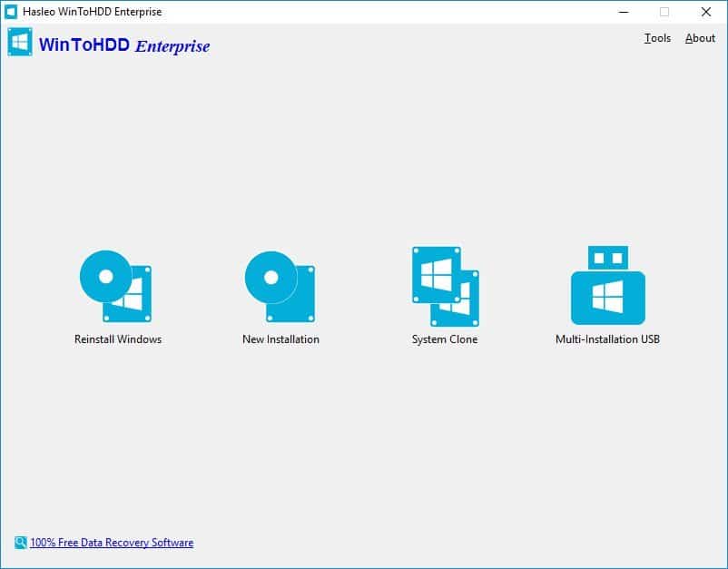Click the System Clone label
This screenshot has width=728, height=569.
[x=445, y=339]
